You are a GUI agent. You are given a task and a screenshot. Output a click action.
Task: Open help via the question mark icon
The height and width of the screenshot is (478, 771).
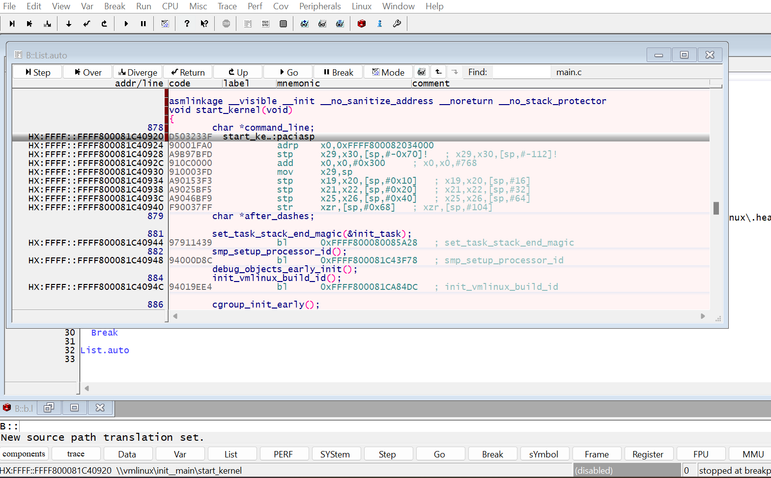point(186,24)
